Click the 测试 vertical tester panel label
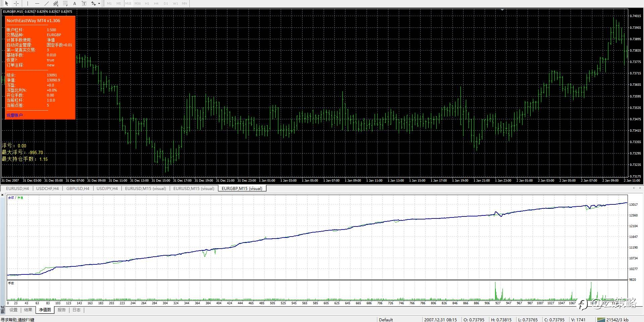Image resolution: width=644 pixels, height=322 pixels. pos(3,309)
